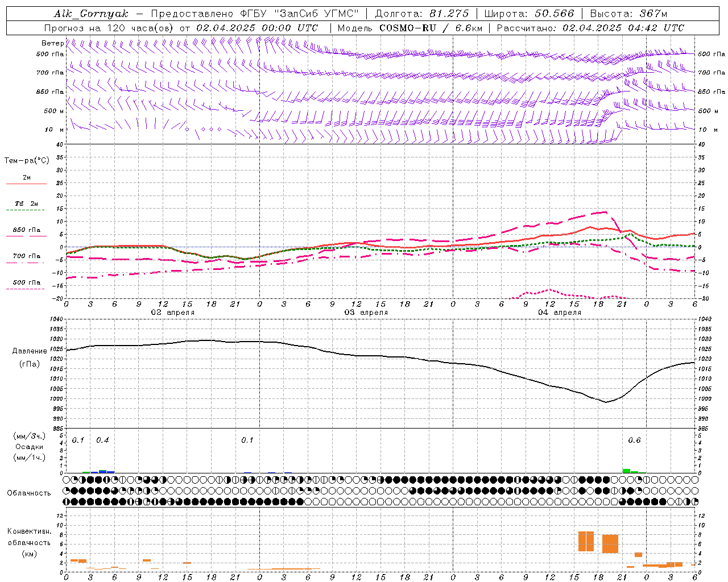Click the (км) convective height unit label

tap(30, 554)
